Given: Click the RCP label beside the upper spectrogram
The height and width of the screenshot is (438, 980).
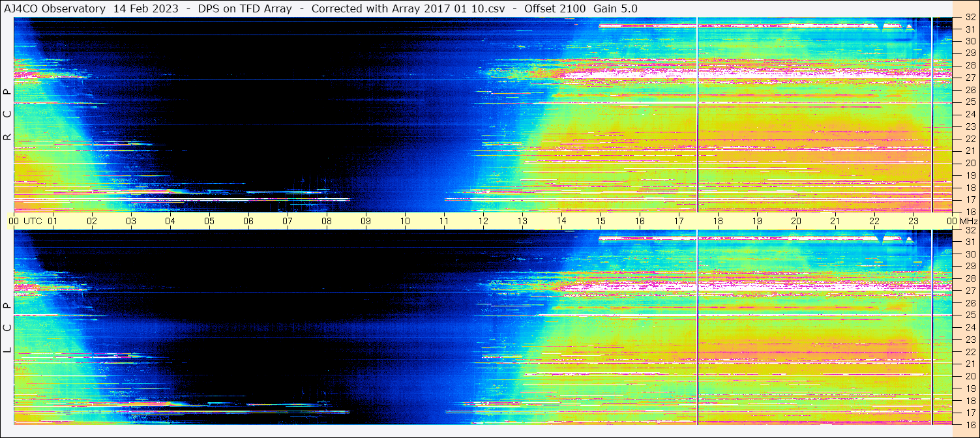Looking at the screenshot, I should coord(7,115).
